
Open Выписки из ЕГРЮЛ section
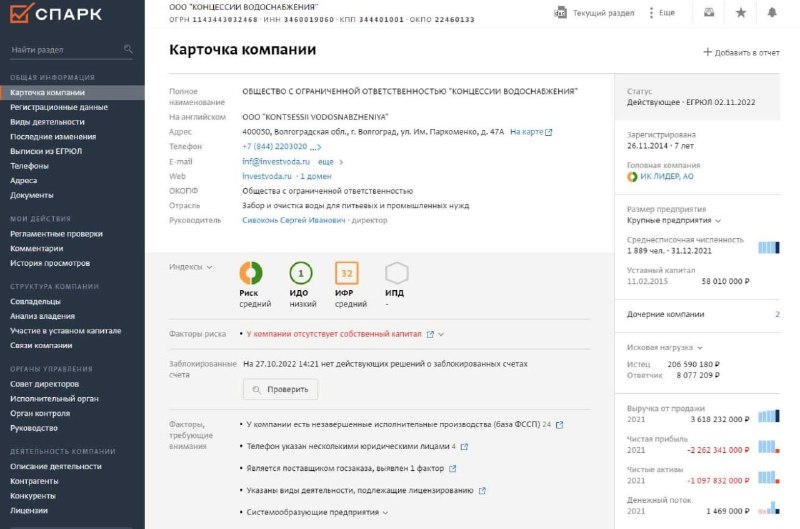(x=46, y=151)
